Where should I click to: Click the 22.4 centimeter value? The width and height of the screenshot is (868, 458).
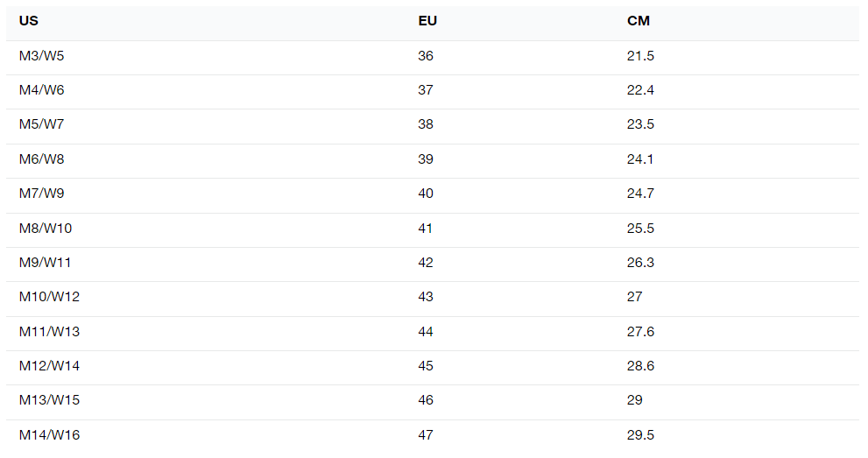640,90
